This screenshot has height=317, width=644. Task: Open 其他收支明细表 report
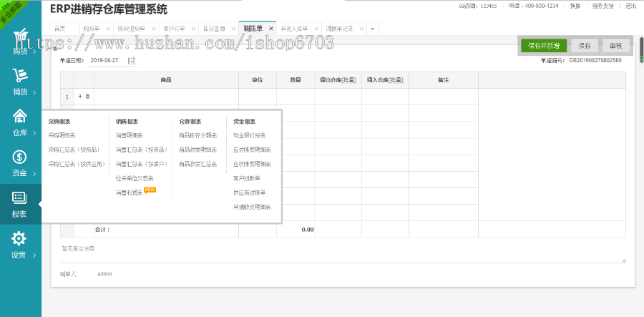tap(252, 207)
